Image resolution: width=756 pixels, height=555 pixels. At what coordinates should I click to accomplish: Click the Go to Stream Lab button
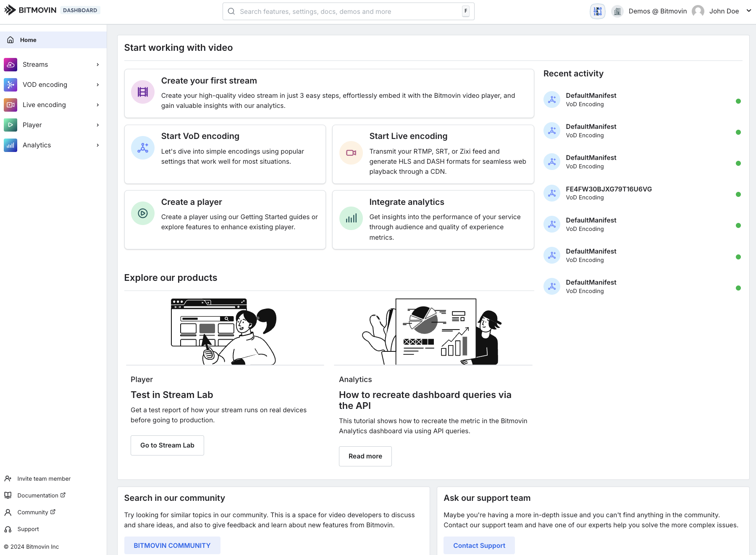[167, 445]
